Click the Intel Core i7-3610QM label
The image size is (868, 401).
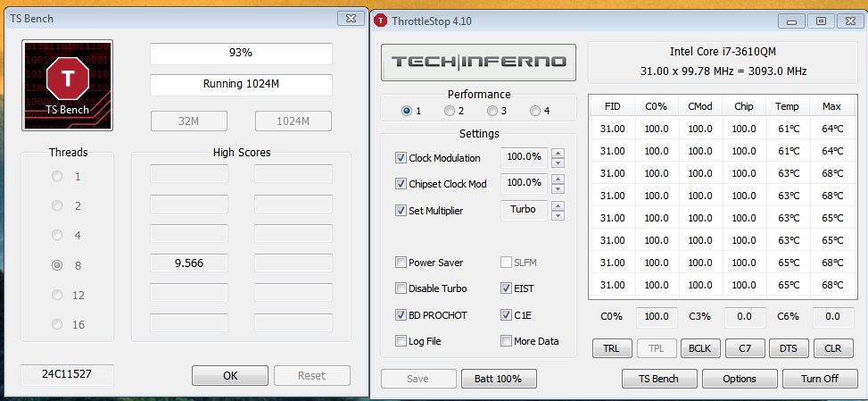point(723,52)
